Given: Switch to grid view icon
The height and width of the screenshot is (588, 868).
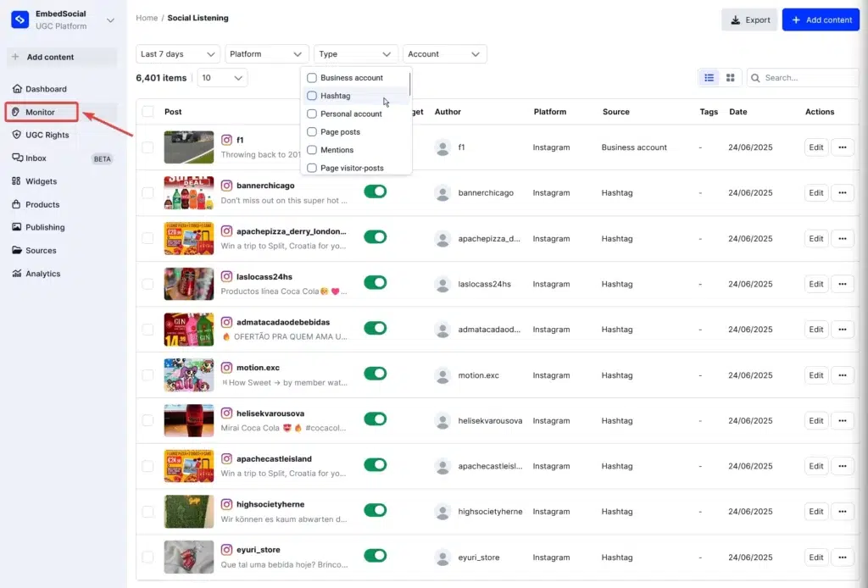Looking at the screenshot, I should click(730, 78).
